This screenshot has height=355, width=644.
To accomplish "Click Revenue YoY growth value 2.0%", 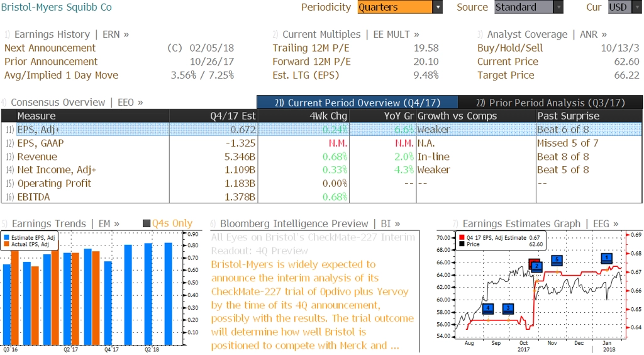I will (x=404, y=157).
